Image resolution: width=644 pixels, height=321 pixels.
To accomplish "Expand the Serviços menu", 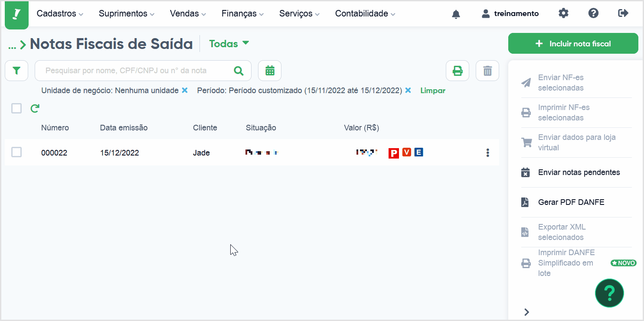I will coord(299,14).
